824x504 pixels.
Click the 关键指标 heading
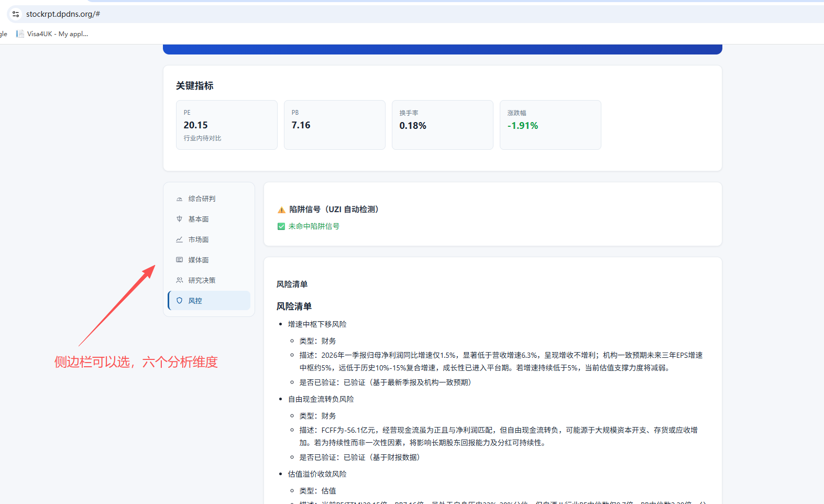195,85
